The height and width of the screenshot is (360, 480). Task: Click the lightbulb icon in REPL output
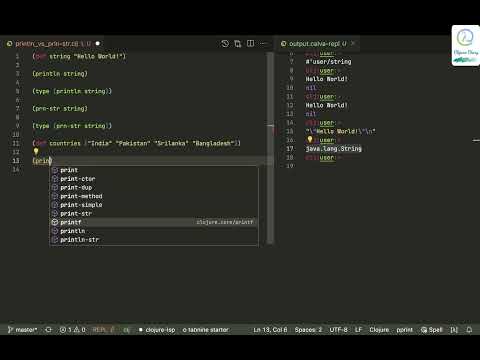pos(310,139)
